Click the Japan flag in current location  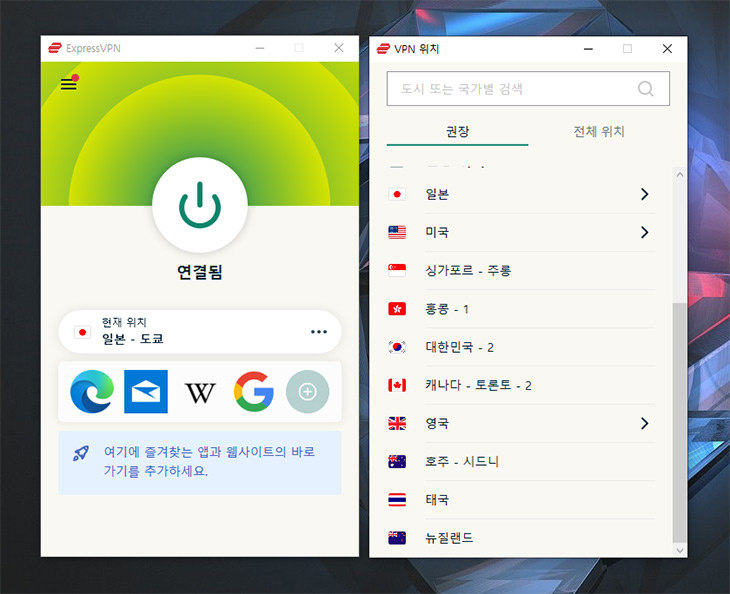click(x=82, y=332)
